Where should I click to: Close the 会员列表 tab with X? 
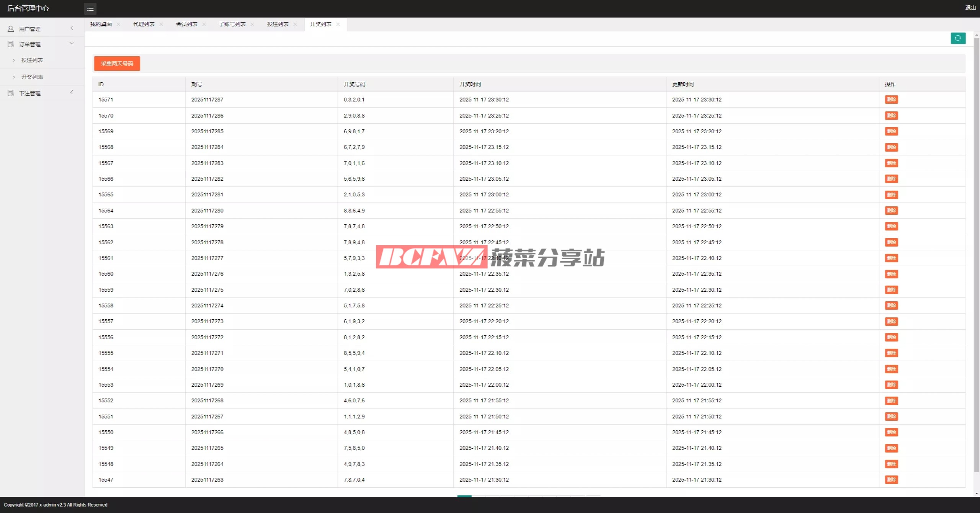(x=204, y=24)
